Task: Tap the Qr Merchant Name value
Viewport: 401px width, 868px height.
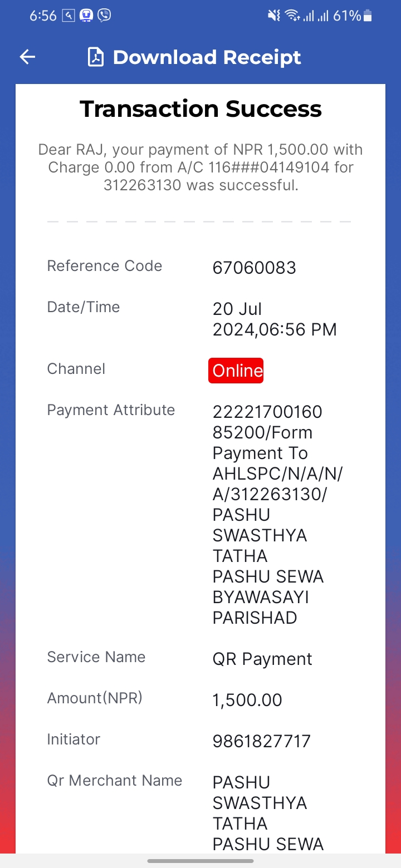Action: pyautogui.click(x=268, y=813)
